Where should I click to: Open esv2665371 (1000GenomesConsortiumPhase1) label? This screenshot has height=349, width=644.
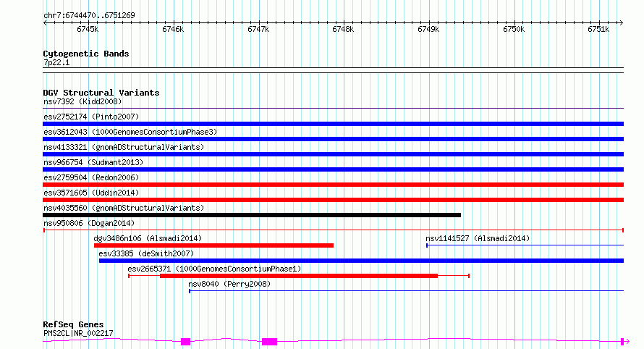pyautogui.click(x=214, y=269)
